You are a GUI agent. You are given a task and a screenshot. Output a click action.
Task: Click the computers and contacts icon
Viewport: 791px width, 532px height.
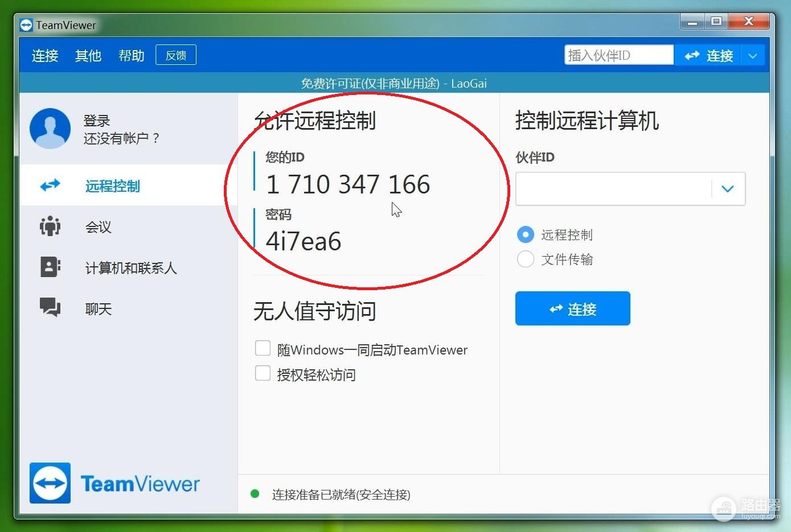pyautogui.click(x=50, y=267)
